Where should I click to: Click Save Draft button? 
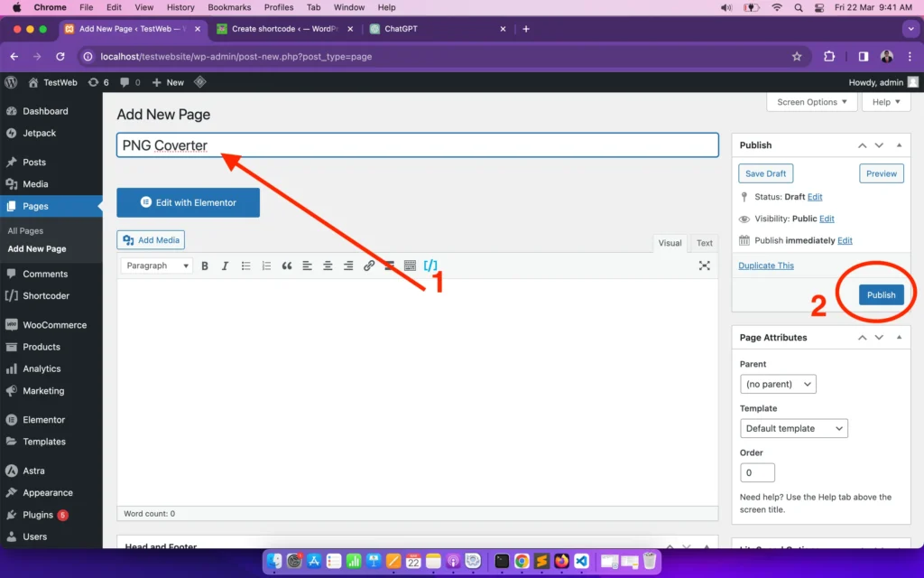click(x=765, y=173)
